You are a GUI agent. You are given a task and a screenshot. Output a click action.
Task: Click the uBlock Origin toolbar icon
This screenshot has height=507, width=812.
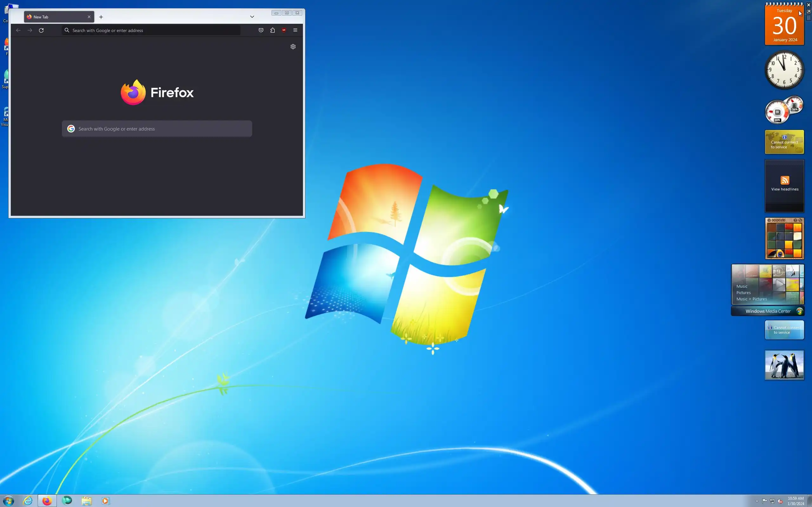(284, 30)
